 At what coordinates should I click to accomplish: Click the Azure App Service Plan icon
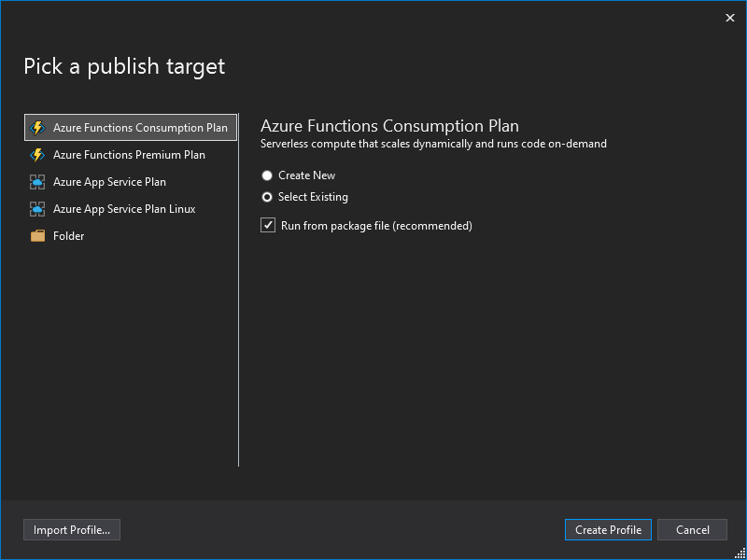tap(37, 182)
